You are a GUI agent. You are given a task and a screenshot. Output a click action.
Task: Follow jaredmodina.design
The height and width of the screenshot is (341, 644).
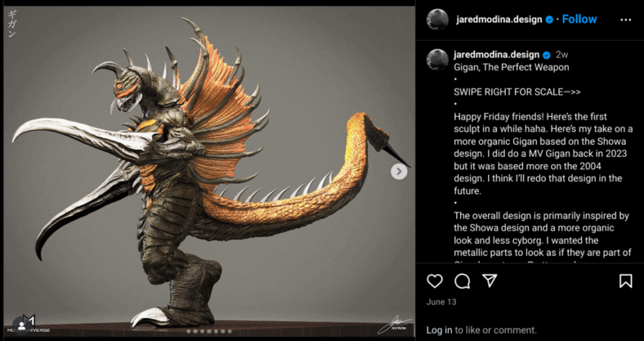(579, 20)
